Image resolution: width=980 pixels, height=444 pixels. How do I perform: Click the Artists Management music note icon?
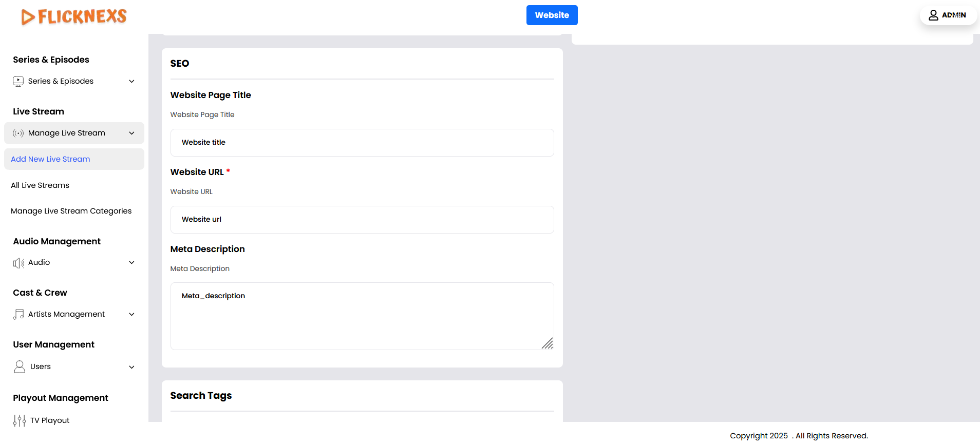pyautogui.click(x=18, y=314)
